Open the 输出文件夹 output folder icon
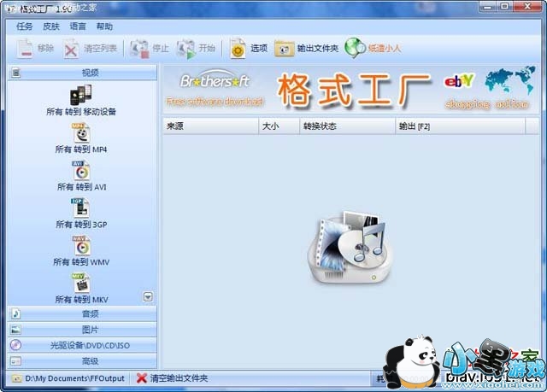Screen dimensions: 547x392 click(x=284, y=49)
